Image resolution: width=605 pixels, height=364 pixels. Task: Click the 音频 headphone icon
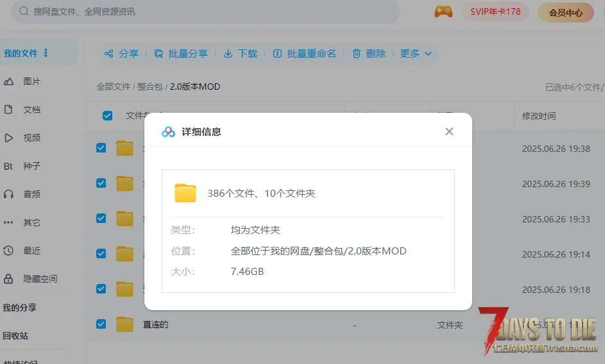(x=8, y=194)
